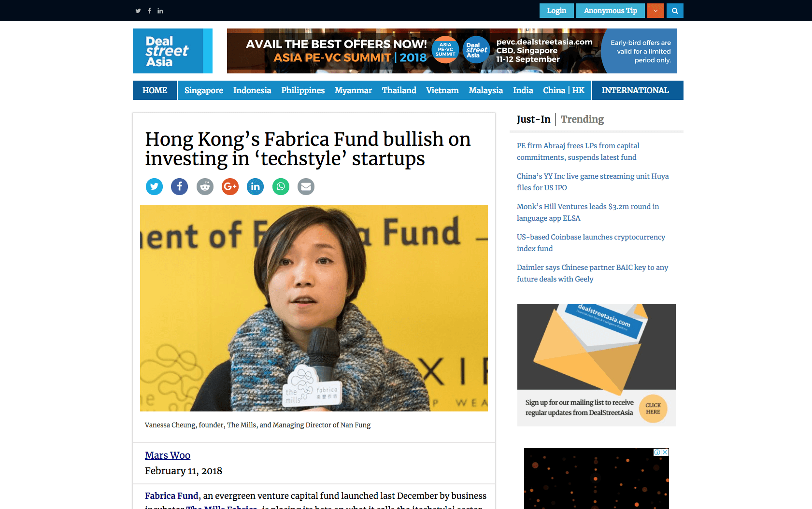812x509 pixels.
Task: Share article via Twitter round icon
Action: point(154,186)
